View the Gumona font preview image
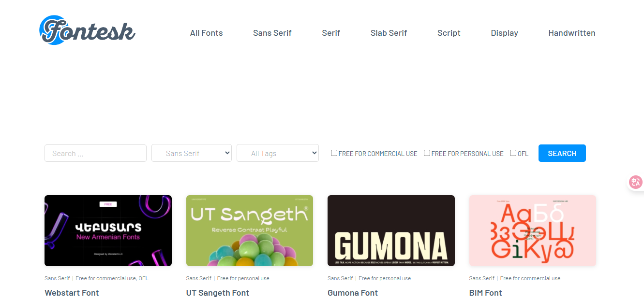 [391, 230]
